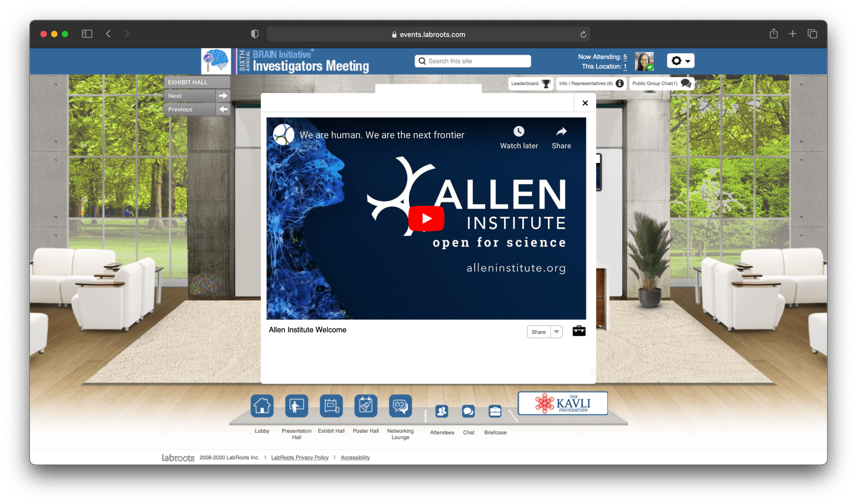Click the Search this site field
Screen dimensions: 857x504
tap(473, 61)
